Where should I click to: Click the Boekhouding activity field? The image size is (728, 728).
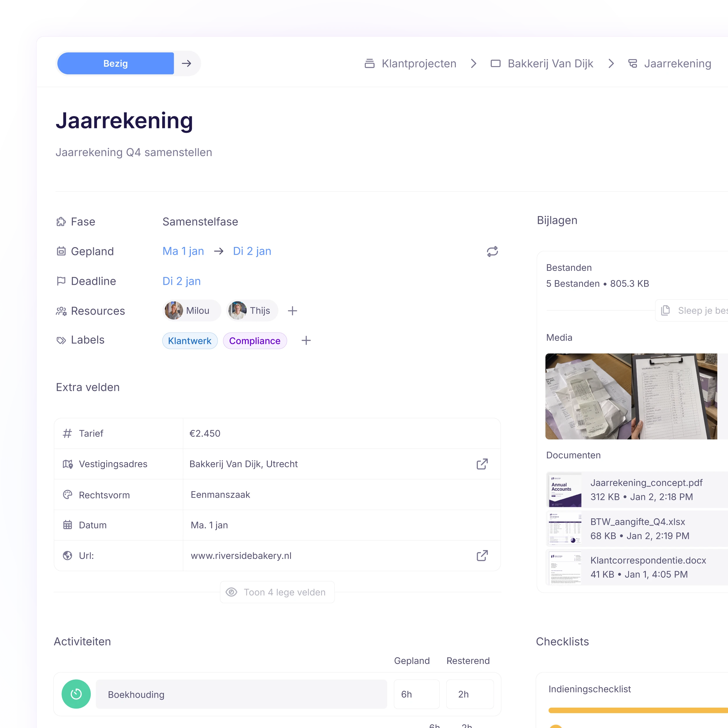tap(241, 694)
